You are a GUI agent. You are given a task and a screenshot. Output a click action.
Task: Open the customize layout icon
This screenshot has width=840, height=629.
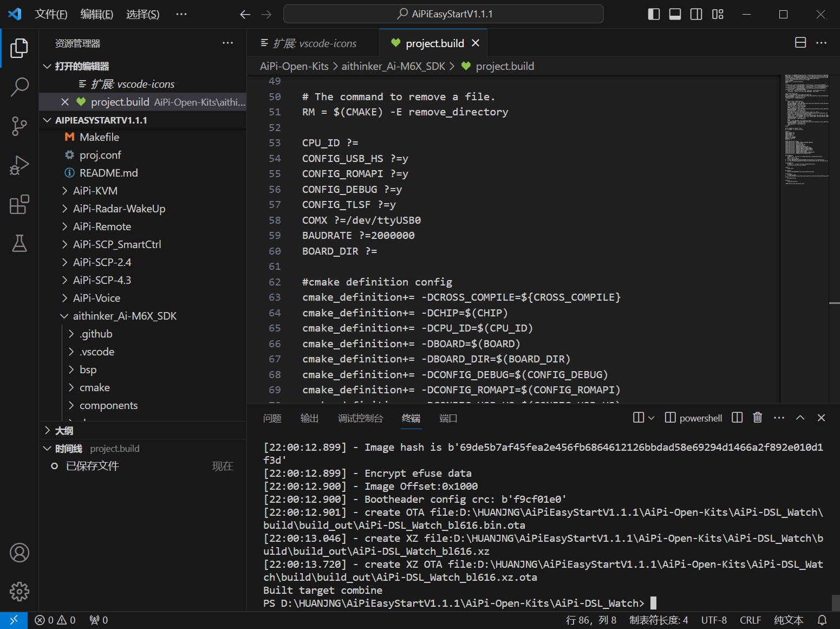718,14
